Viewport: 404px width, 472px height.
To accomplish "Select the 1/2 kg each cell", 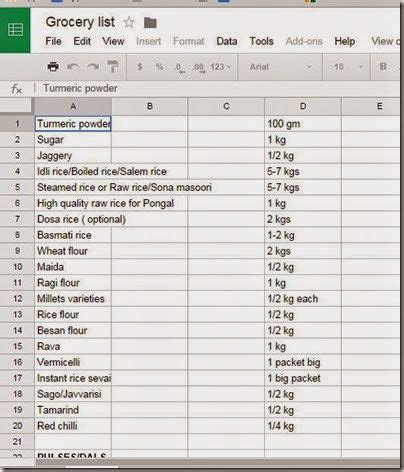I will point(303,299).
